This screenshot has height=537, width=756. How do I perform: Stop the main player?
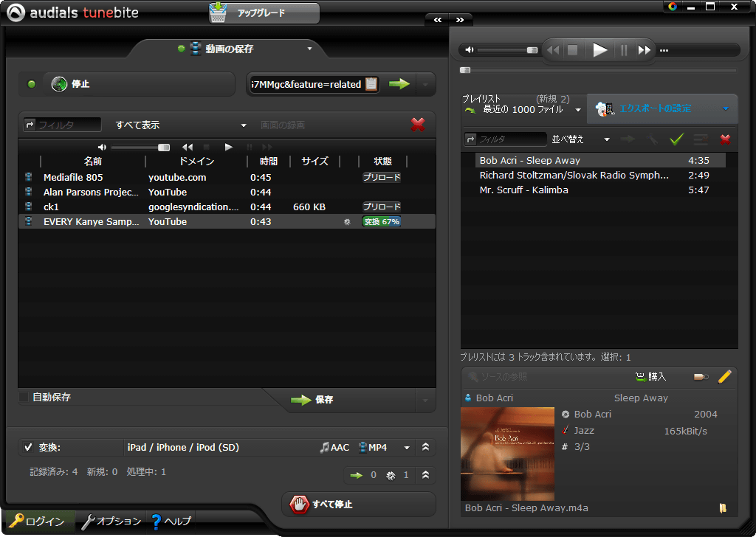click(x=572, y=49)
